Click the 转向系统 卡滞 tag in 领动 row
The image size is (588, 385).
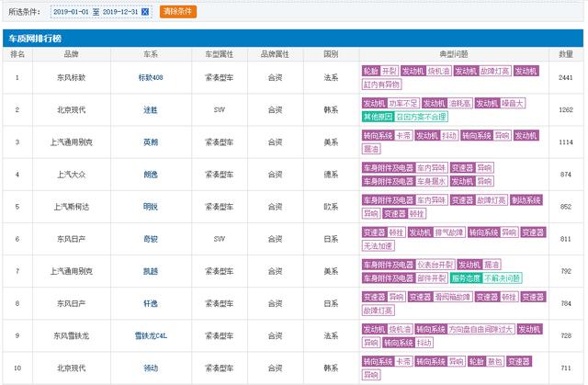point(388,361)
